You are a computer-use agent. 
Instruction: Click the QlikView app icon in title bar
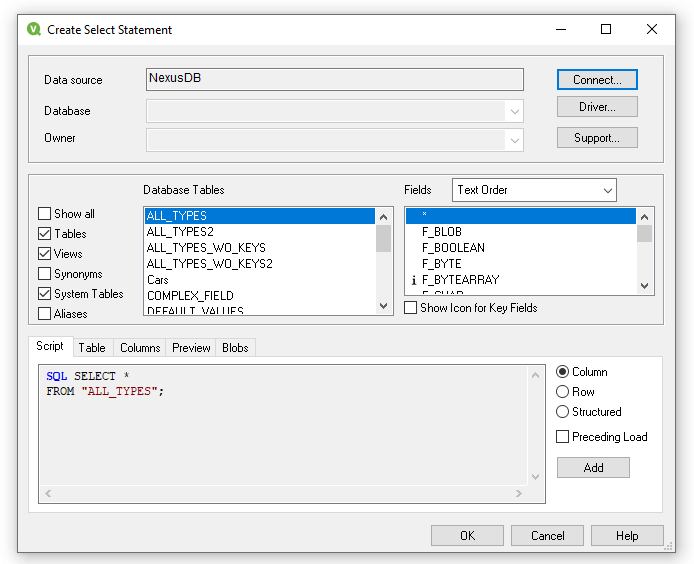click(x=34, y=30)
